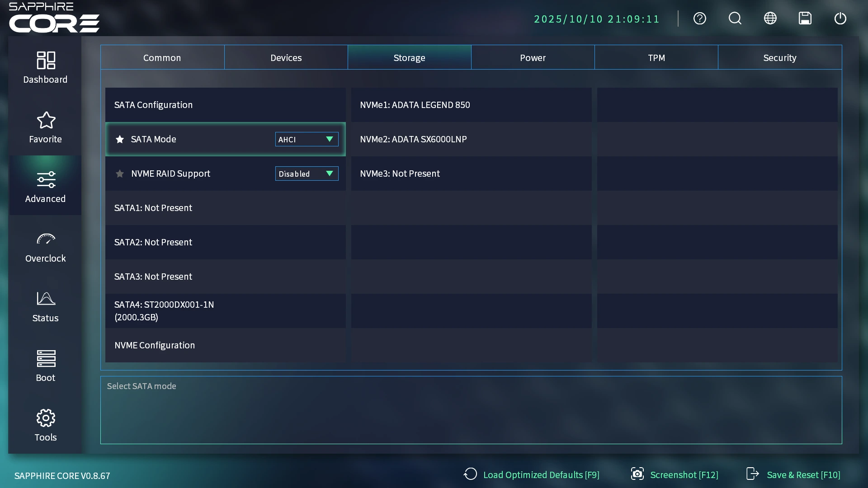Screen dimensions: 868x488
Task: Go to the Overclock section
Action: pos(45,246)
